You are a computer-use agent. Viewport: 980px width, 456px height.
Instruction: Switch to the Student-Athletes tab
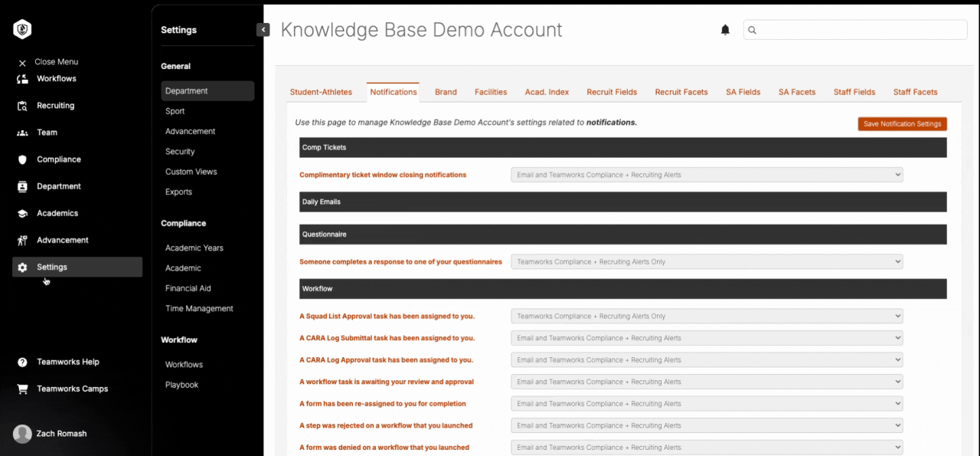click(321, 92)
